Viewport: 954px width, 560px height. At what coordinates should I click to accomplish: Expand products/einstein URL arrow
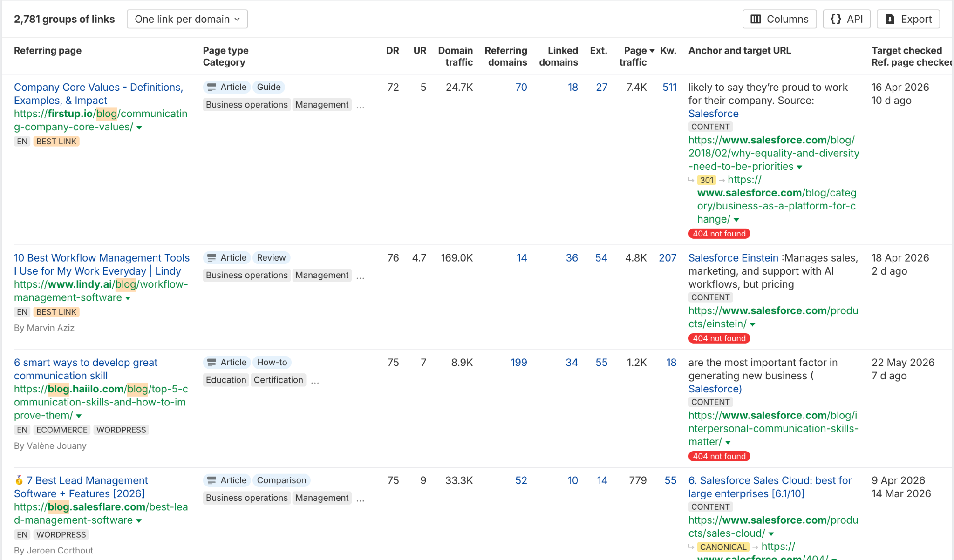coord(753,324)
